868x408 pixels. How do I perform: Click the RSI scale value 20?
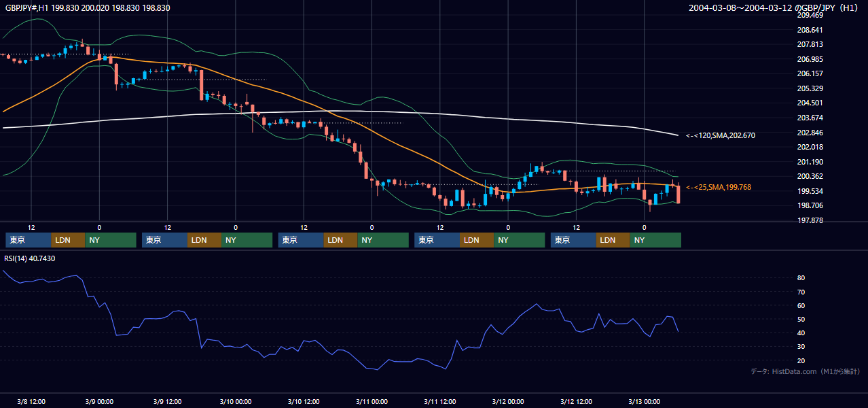click(801, 360)
